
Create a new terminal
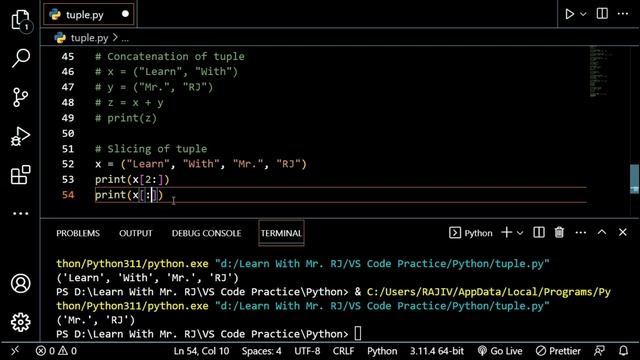[507, 233]
